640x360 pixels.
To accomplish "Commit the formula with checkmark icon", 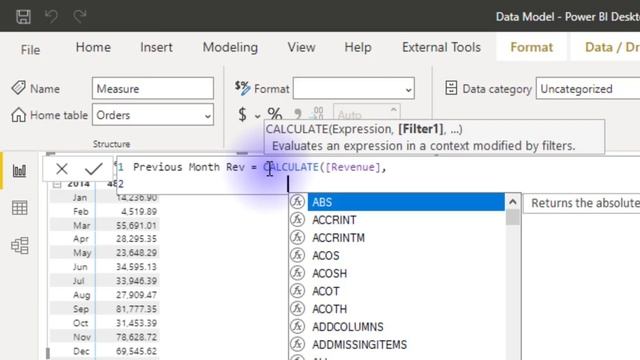I will [x=93, y=169].
